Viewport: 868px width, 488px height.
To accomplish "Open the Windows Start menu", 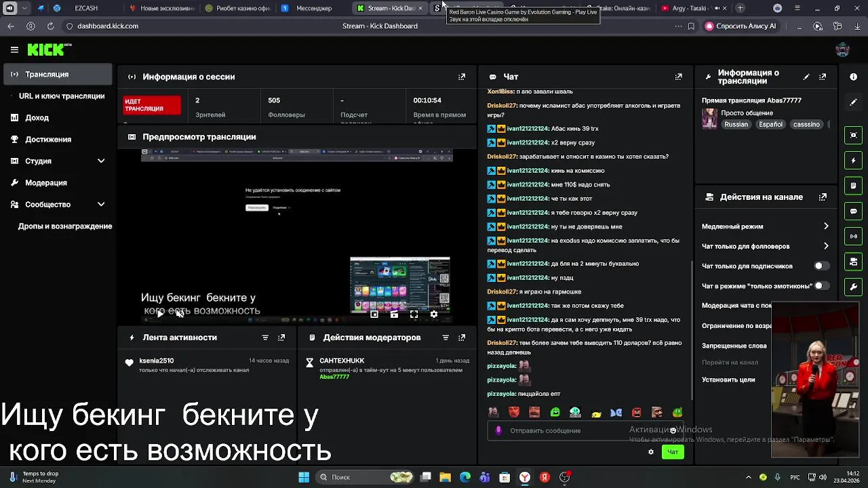I will pyautogui.click(x=304, y=477).
